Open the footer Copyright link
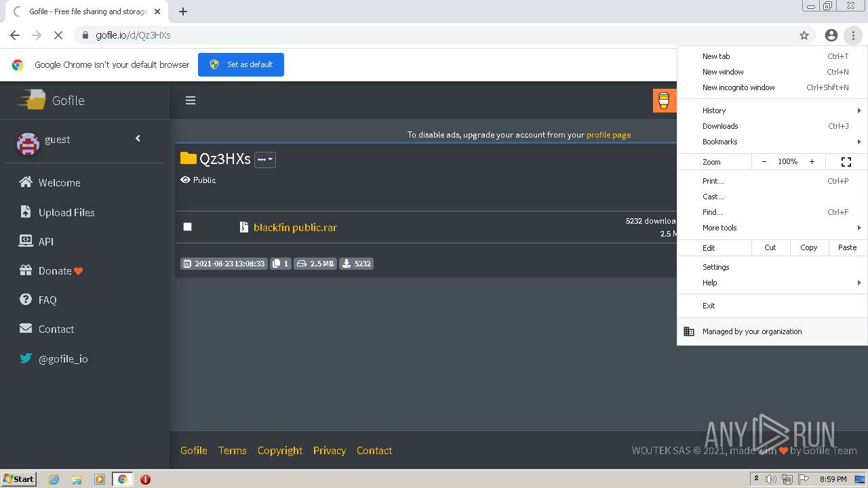Screen dimensions: 868x488 pyautogui.click(x=280, y=450)
